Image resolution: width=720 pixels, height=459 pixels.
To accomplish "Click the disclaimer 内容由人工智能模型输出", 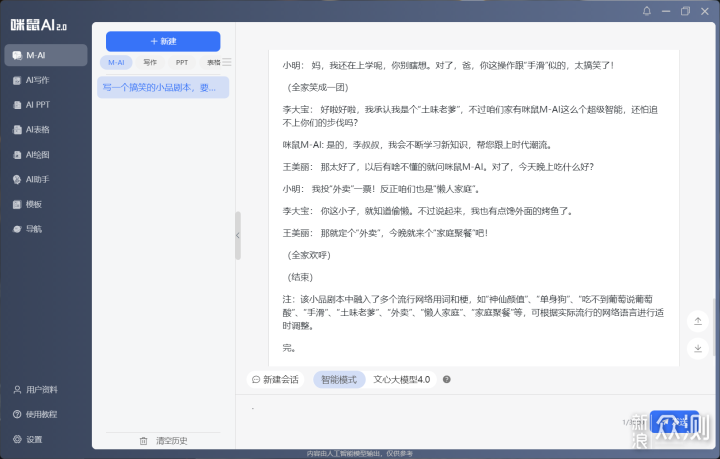I will 360,453.
